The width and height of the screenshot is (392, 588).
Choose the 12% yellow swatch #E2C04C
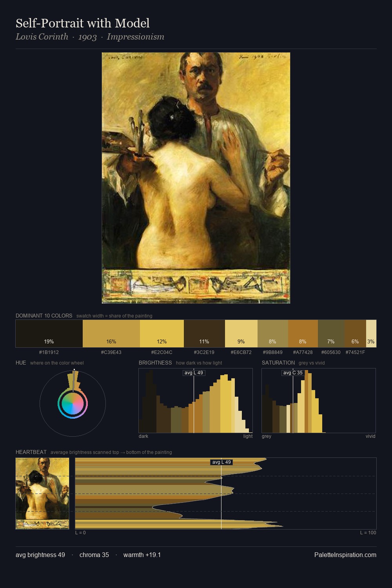click(162, 334)
